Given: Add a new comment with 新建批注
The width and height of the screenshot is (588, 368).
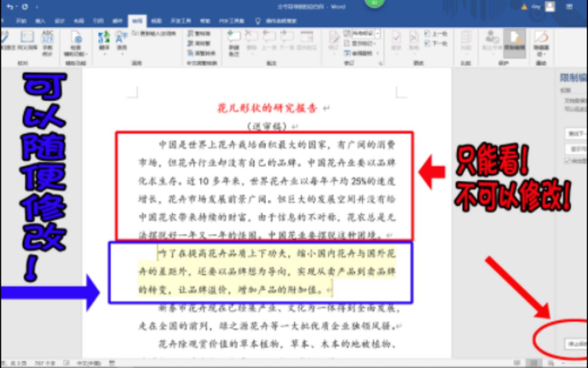Looking at the screenshot, I should (x=234, y=43).
